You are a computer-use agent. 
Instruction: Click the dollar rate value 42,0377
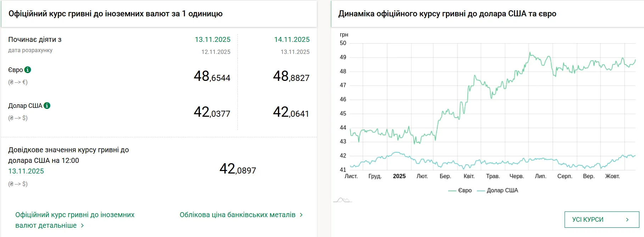pyautogui.click(x=212, y=112)
